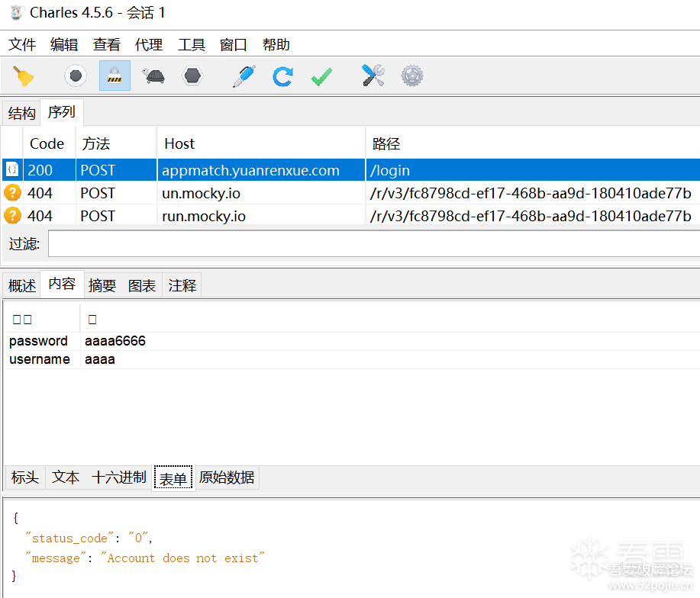Open the 工具 menu

pos(192,44)
